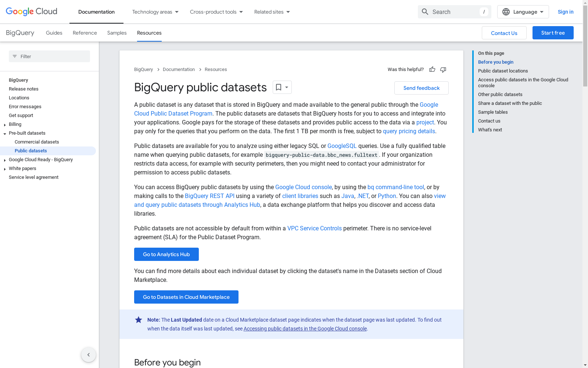Open the Google Cloud console link
This screenshot has width=588, height=368.
[304, 187]
